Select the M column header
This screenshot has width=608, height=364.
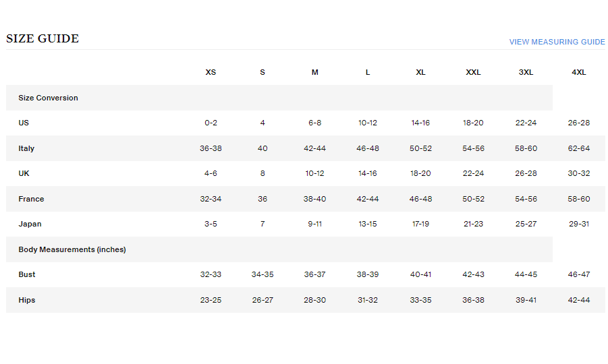pos(314,72)
